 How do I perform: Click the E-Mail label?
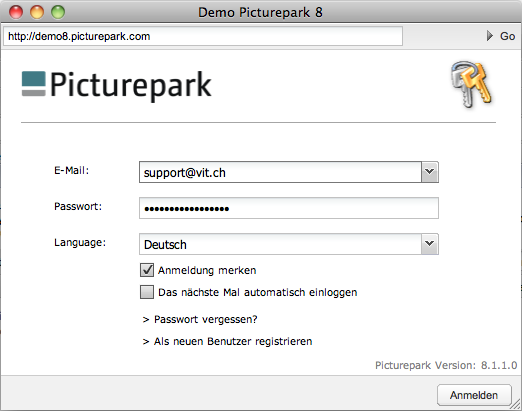[72, 171]
